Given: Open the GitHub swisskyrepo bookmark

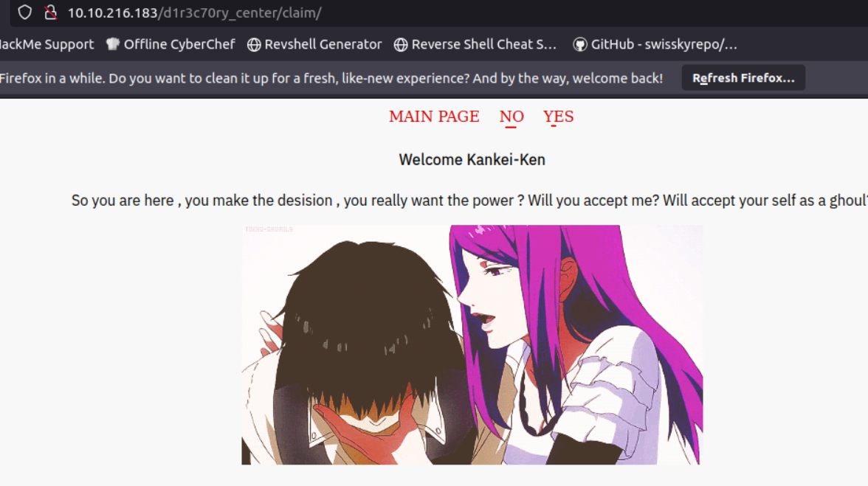Looking at the screenshot, I should coord(655,44).
